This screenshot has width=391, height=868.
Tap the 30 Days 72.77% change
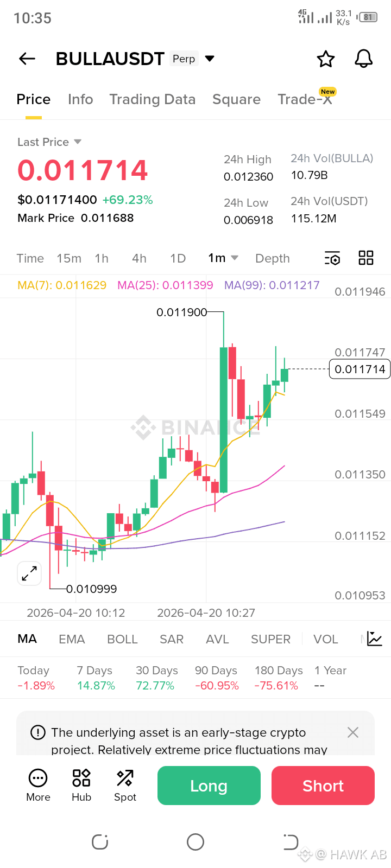[x=157, y=678]
